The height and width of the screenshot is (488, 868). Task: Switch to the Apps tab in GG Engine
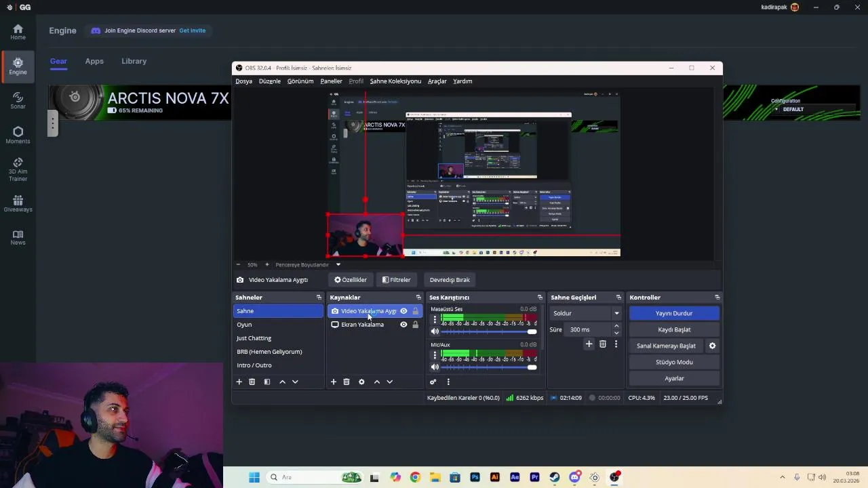[94, 61]
